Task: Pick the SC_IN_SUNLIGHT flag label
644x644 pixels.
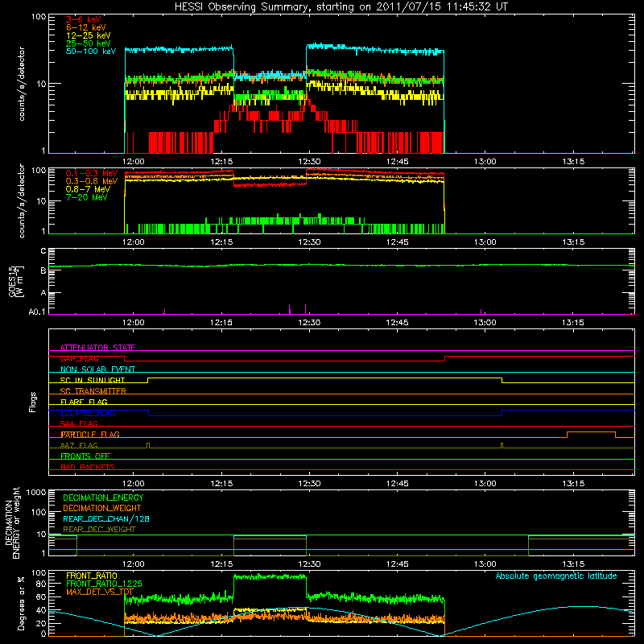Action: pyautogui.click(x=93, y=380)
